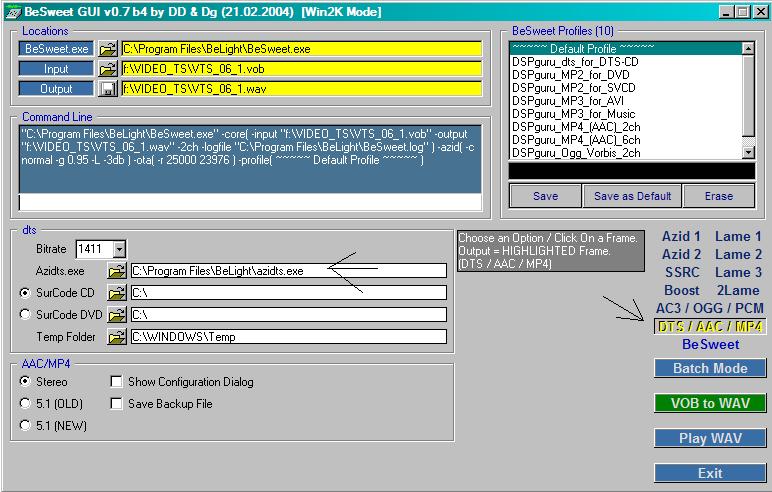The image size is (772, 492).
Task: Browse for Temp Folder with folder icon
Action: click(x=117, y=336)
